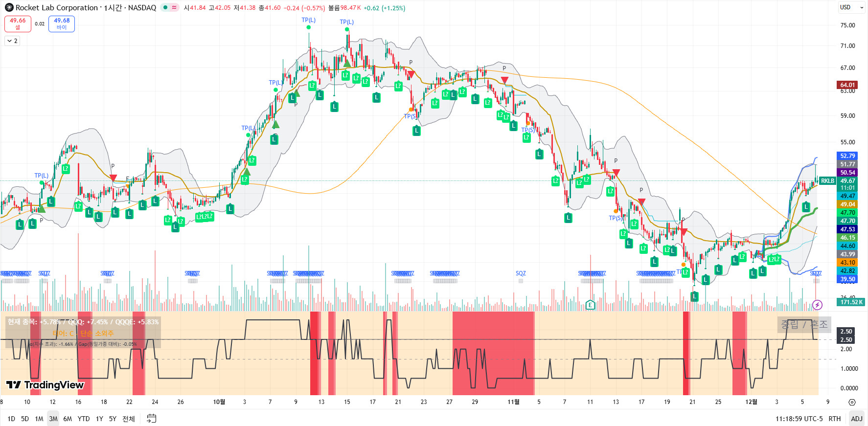Toggle the RTH session setting
This screenshot has height=426, width=868.
coord(835,419)
